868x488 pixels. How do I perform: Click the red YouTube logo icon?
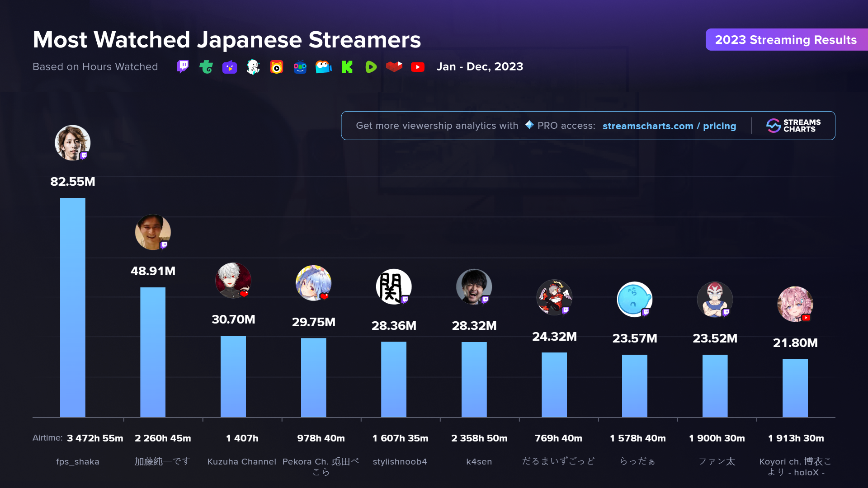tap(418, 67)
